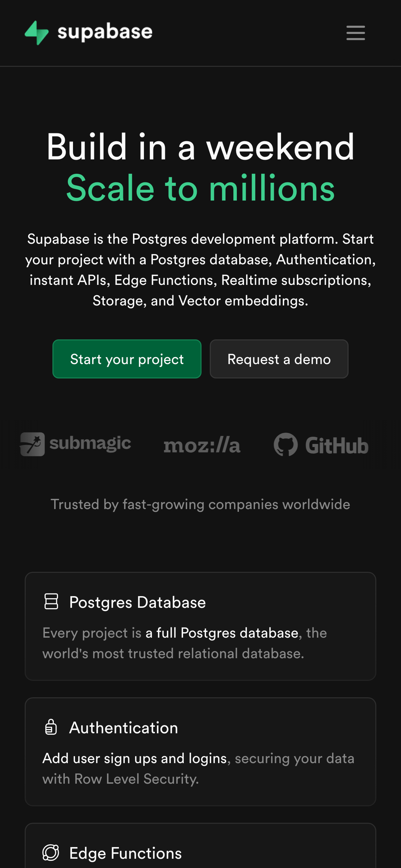
Task: Click the submagic wand logo icon
Action: tap(33, 444)
